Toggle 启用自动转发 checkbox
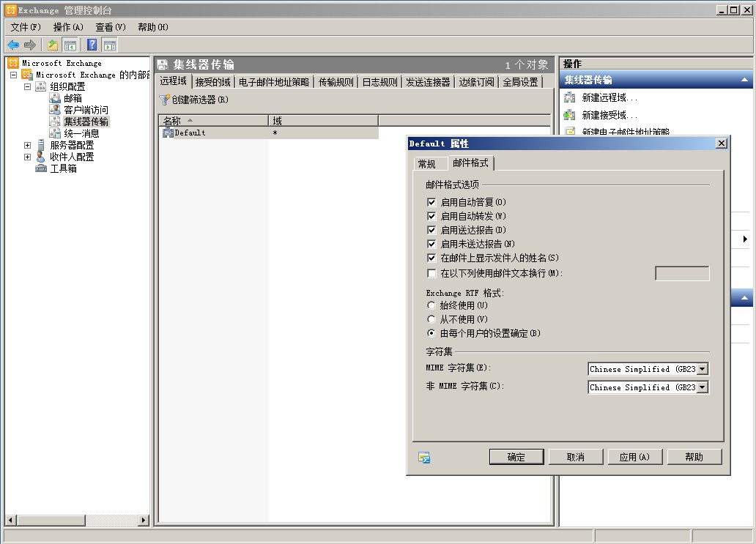The width and height of the screenshot is (756, 544). coord(431,216)
